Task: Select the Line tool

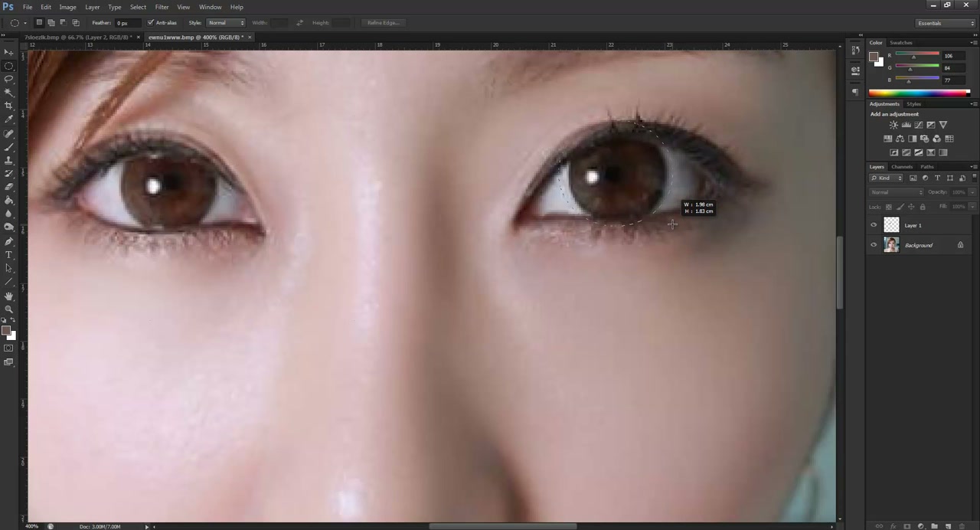Action: pos(8,282)
